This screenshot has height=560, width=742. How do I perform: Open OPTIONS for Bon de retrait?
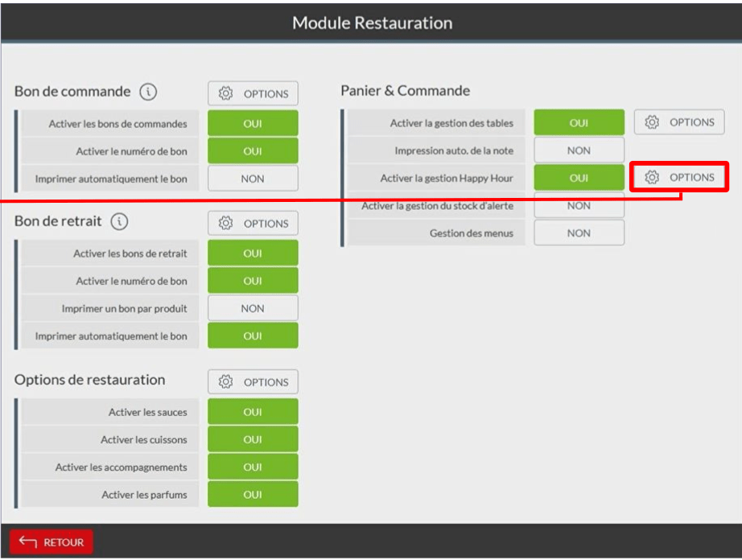253,223
